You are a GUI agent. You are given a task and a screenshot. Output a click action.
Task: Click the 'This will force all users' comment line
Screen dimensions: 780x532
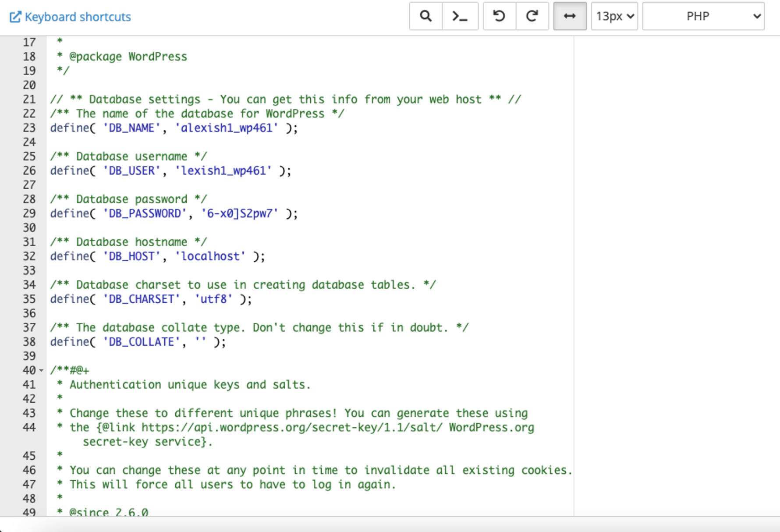click(x=227, y=484)
